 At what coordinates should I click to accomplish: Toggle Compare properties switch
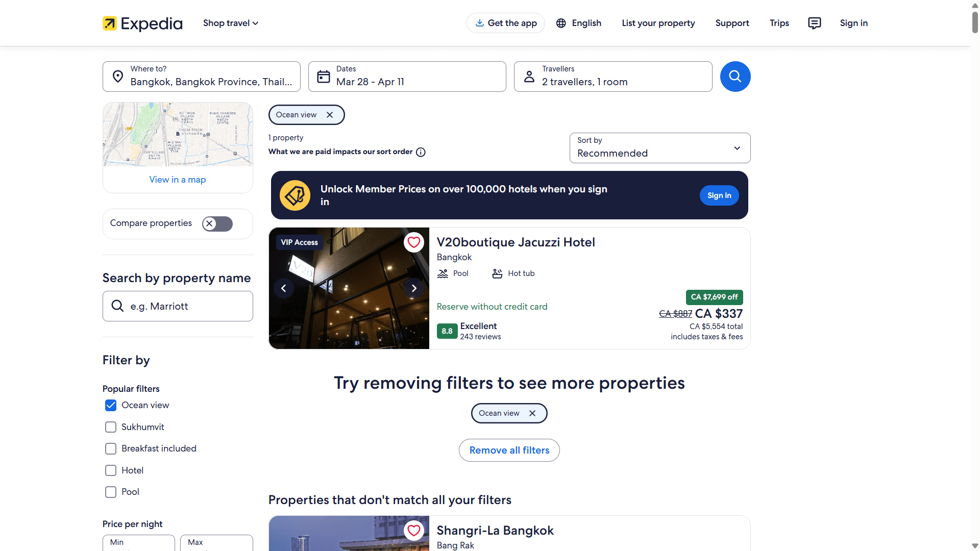click(x=217, y=223)
